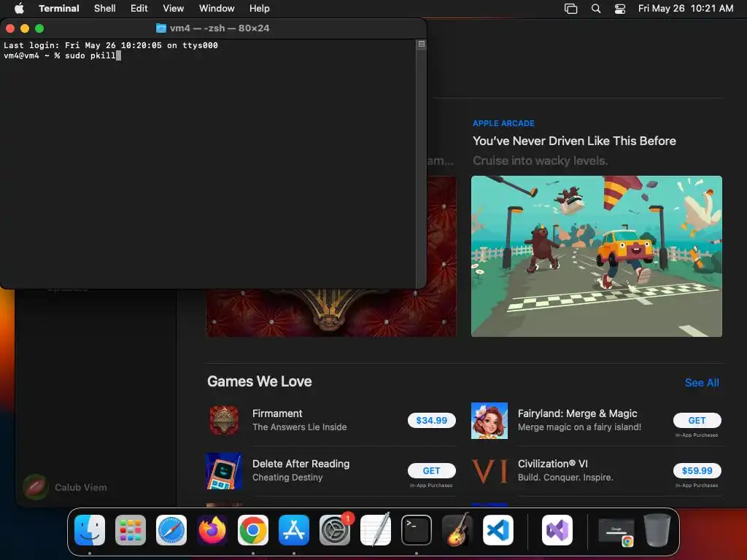Buy Firmament for $34.99
This screenshot has height=560, width=747.
point(432,421)
